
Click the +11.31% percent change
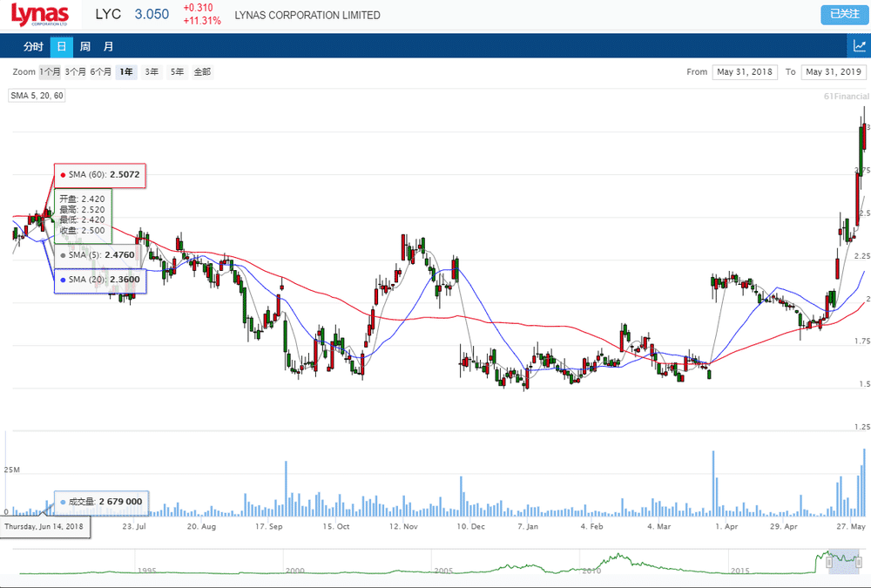pyautogui.click(x=202, y=21)
